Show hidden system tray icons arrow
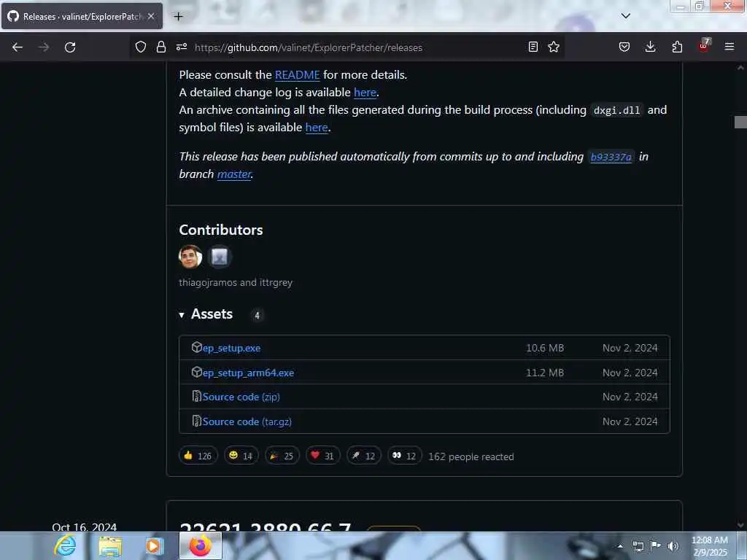This screenshot has height=560, width=747. click(x=620, y=546)
